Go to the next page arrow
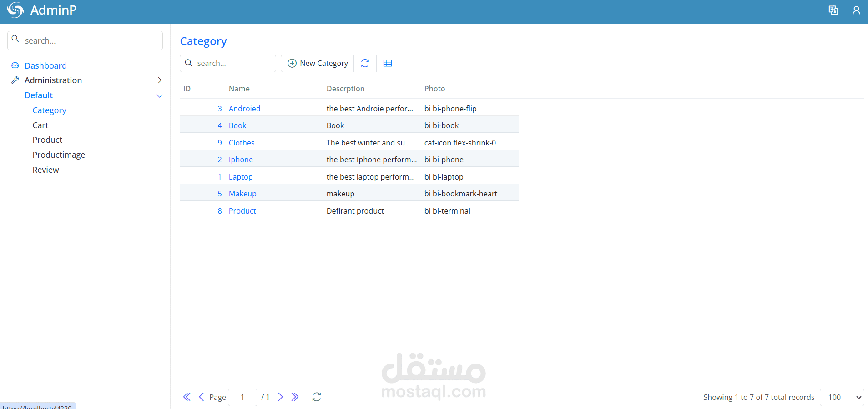The height and width of the screenshot is (409, 868). 280,397
